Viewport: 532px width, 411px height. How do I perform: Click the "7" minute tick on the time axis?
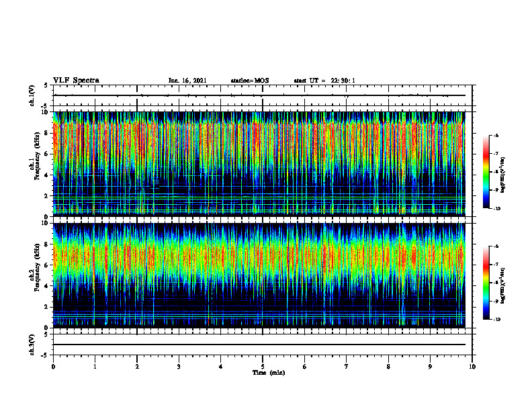pyautogui.click(x=347, y=367)
